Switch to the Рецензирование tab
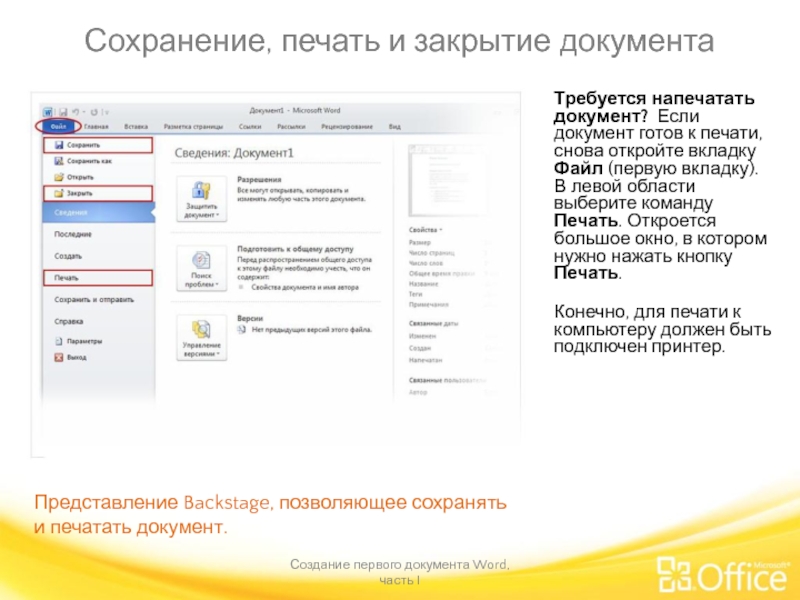The width and height of the screenshot is (800, 600). (347, 127)
